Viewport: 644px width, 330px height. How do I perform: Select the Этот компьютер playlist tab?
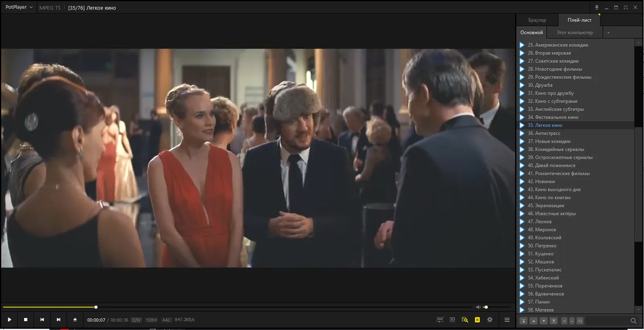click(x=575, y=33)
